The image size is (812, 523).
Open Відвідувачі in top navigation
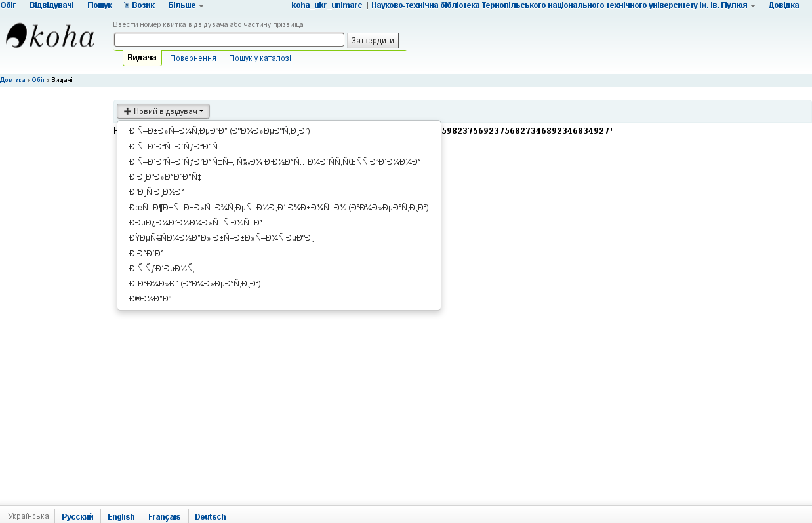click(51, 5)
